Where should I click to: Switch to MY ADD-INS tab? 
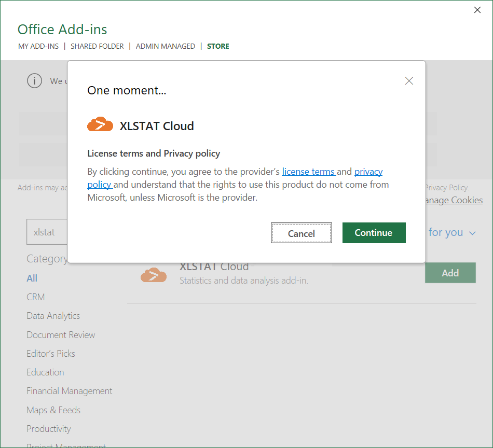coord(38,46)
